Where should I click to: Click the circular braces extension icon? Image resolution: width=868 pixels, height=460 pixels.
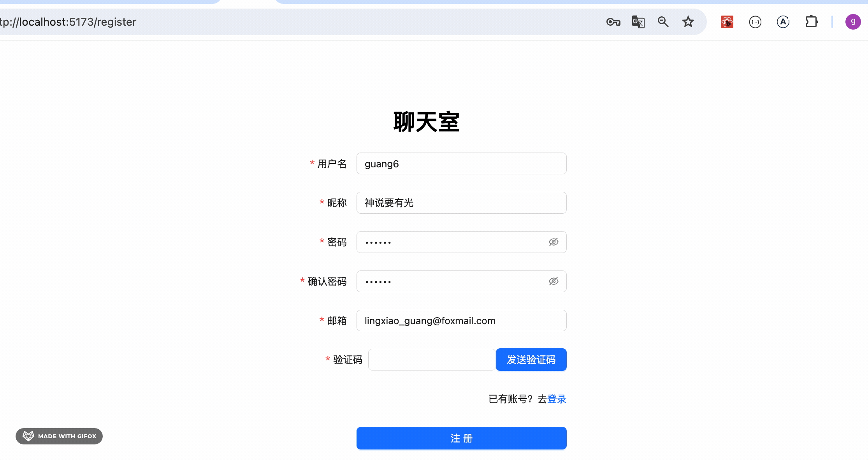755,22
